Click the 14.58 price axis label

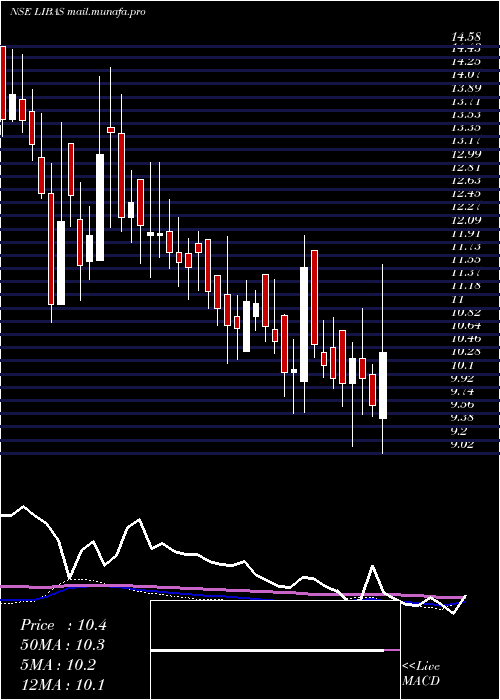pos(466,38)
